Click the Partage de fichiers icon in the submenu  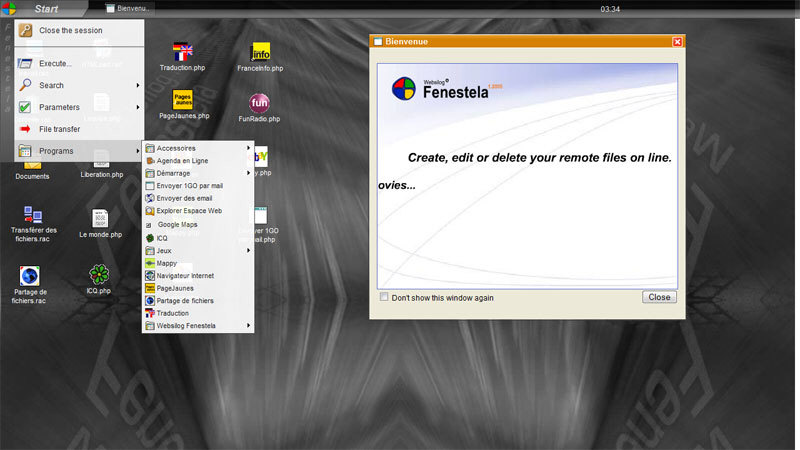pos(149,301)
